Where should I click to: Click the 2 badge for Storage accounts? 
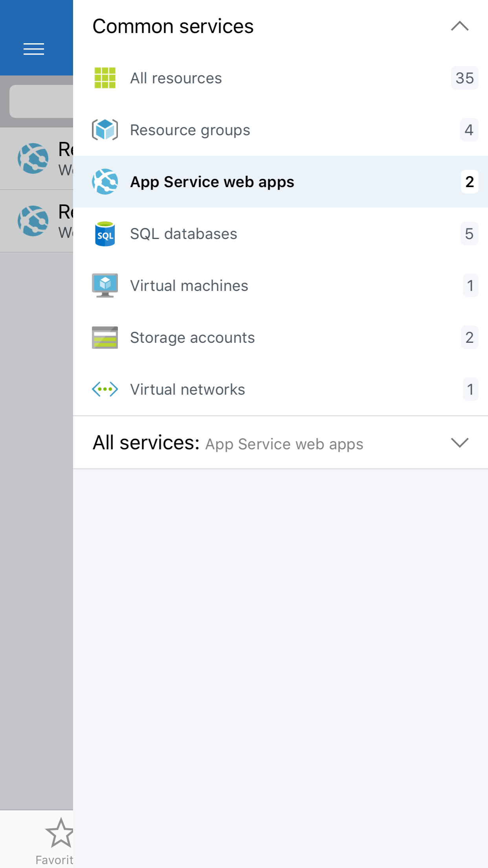pos(470,337)
